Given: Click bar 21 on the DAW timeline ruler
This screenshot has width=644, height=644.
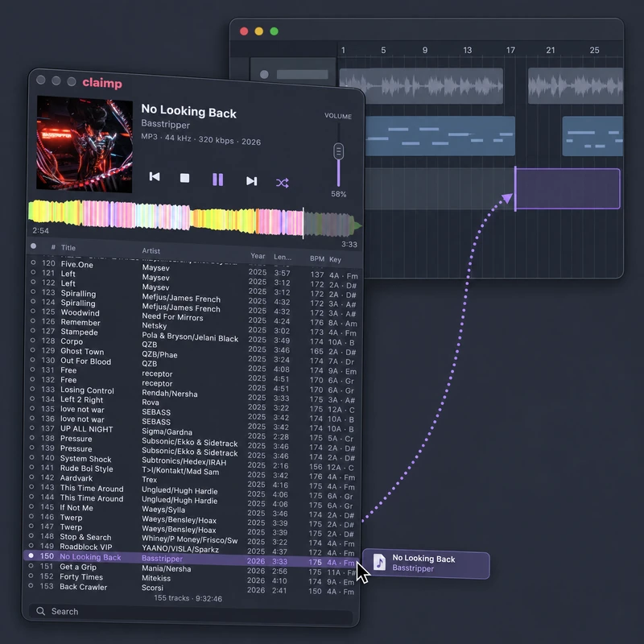Looking at the screenshot, I should [x=551, y=50].
